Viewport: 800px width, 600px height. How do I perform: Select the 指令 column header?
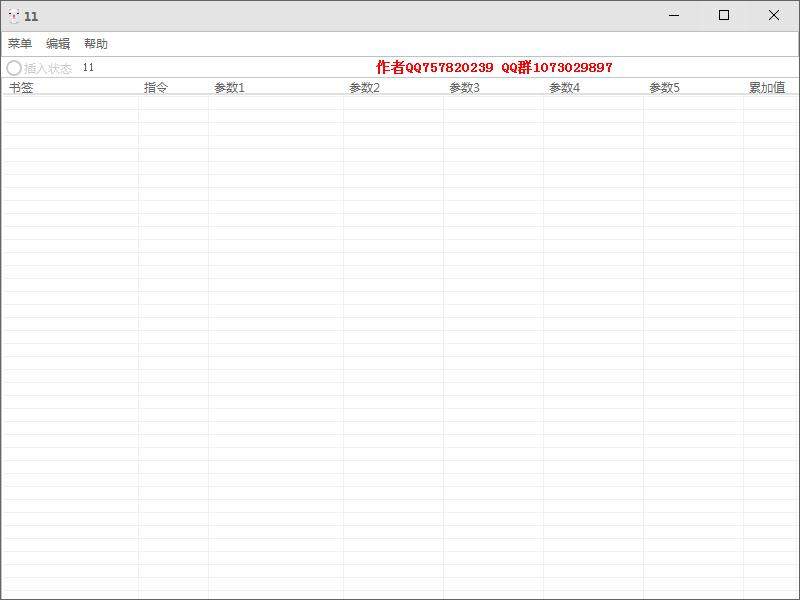tap(173, 88)
